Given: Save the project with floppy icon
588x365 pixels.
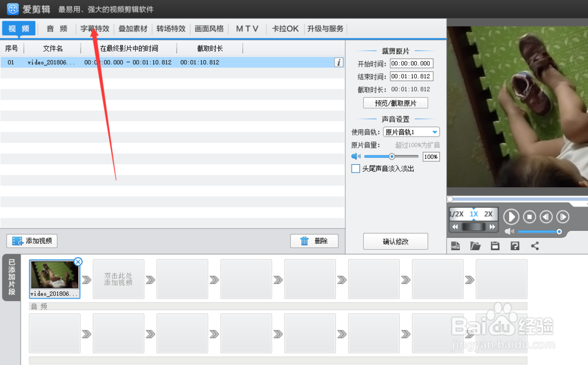Looking at the screenshot, I should [x=495, y=246].
